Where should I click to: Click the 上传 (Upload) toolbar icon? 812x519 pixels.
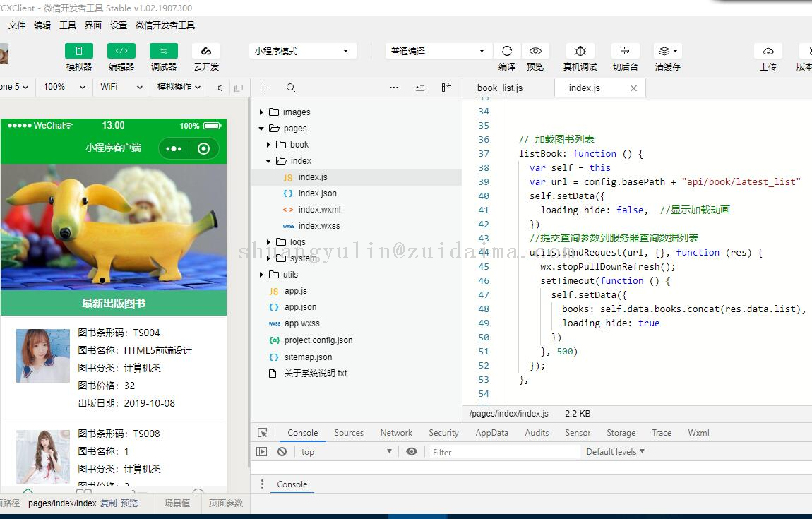[768, 51]
